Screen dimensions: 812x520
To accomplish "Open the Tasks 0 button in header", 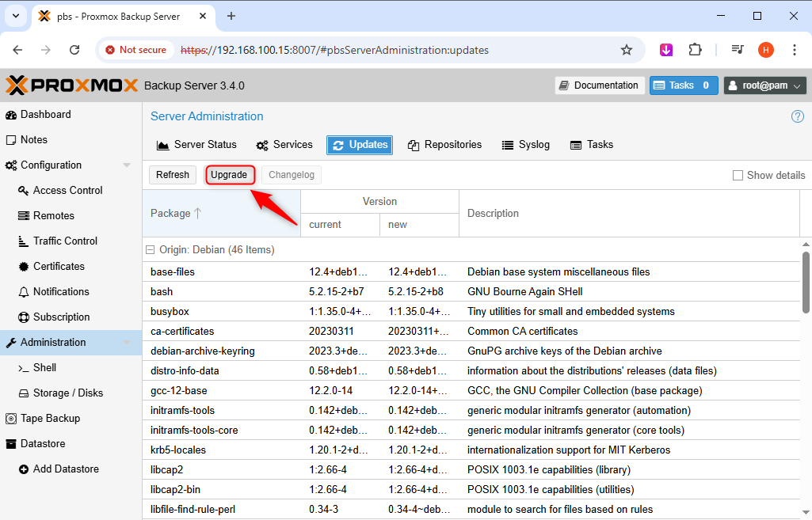I will coord(684,85).
